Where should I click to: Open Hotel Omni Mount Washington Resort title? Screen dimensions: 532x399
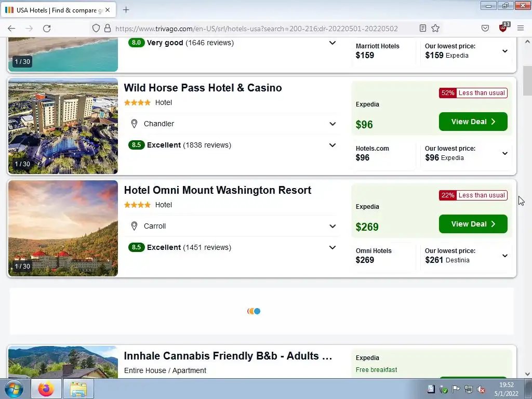pos(218,190)
